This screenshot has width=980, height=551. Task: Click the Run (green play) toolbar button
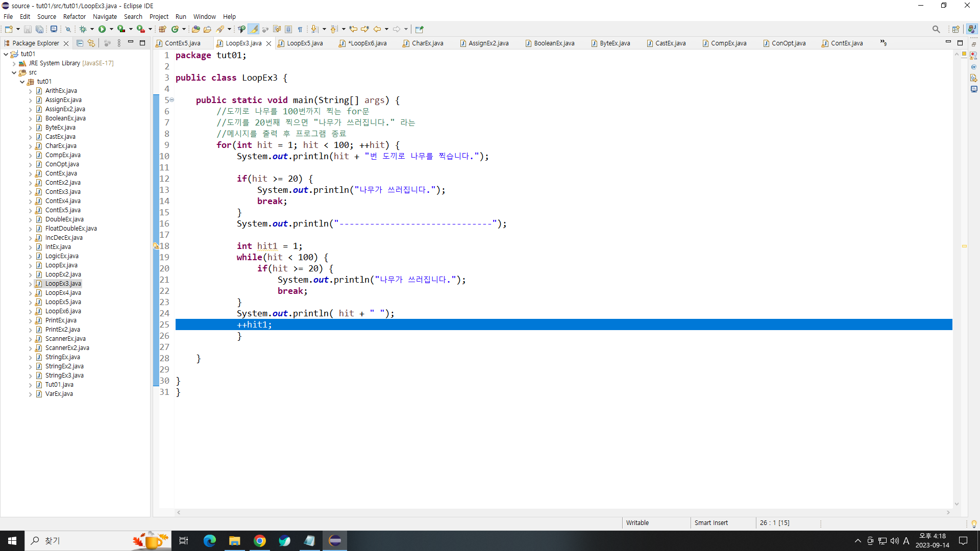pyautogui.click(x=102, y=29)
